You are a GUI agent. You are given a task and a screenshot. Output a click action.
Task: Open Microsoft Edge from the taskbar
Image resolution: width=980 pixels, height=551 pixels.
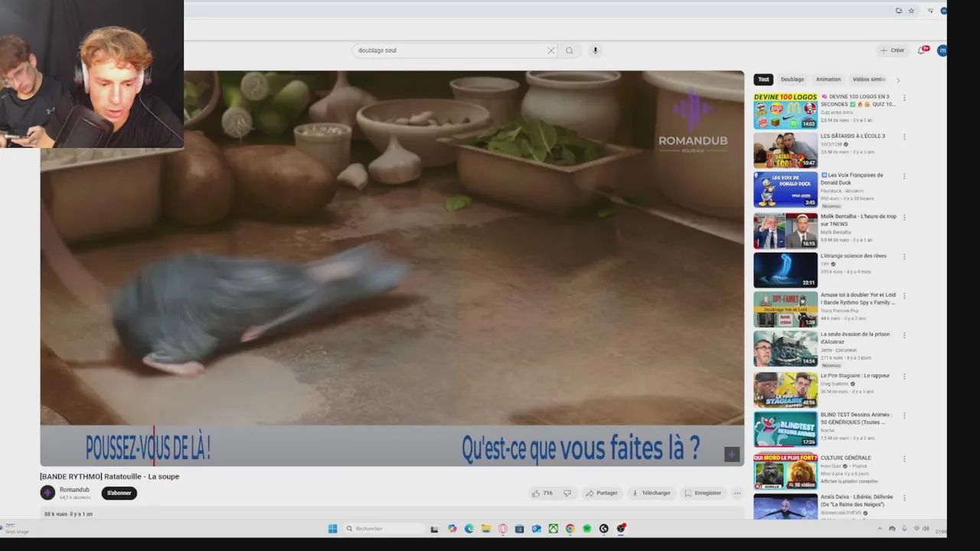[469, 529]
